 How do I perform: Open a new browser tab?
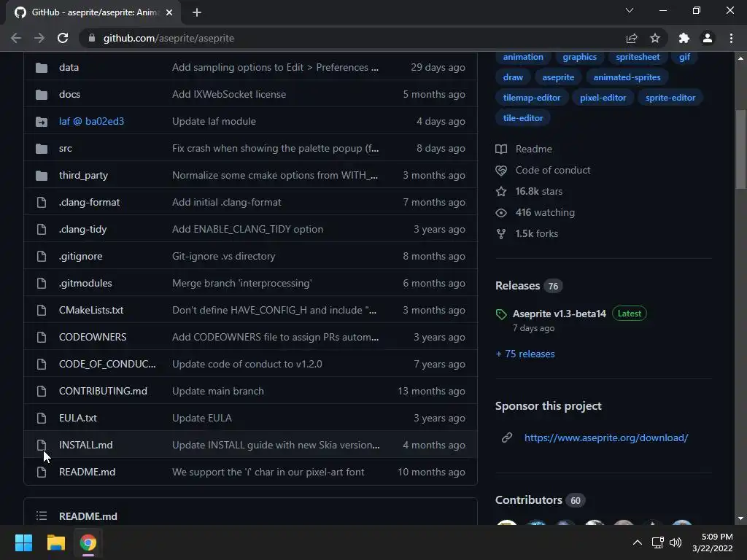click(197, 12)
